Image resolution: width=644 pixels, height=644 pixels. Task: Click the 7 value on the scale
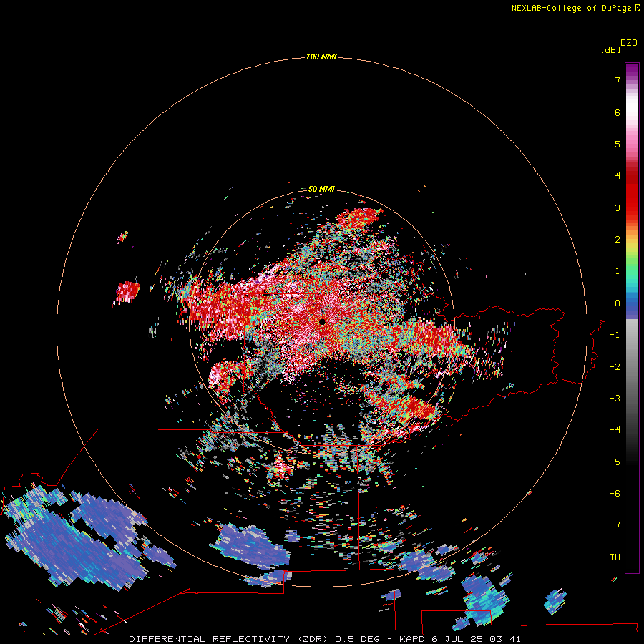pyautogui.click(x=618, y=81)
